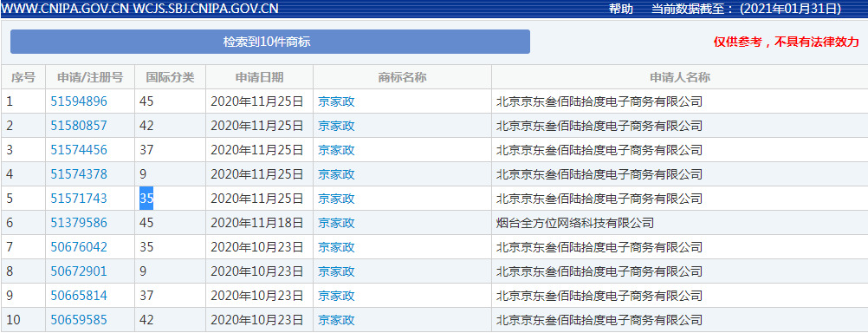Click applicant 烟台全方位网络科技有限公司
Image resolution: width=868 pixels, height=333 pixels.
575,223
